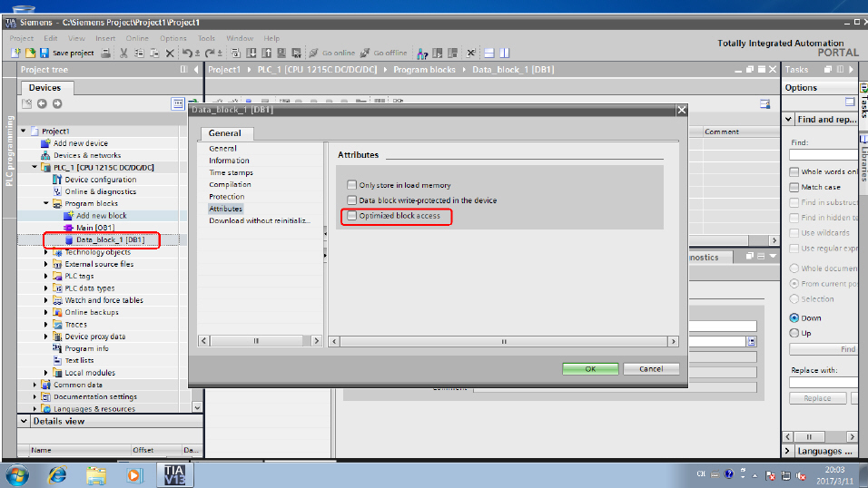
Task: Open the Online menu
Action: point(137,38)
